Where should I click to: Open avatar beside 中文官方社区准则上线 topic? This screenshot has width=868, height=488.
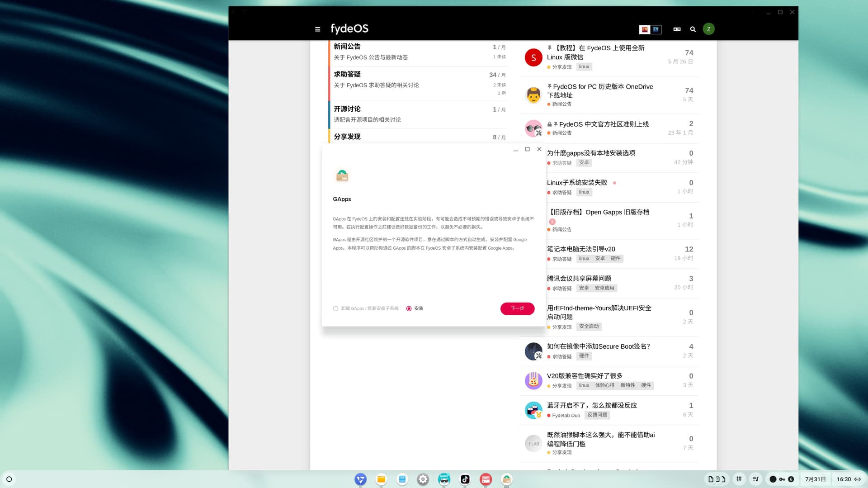[533, 128]
